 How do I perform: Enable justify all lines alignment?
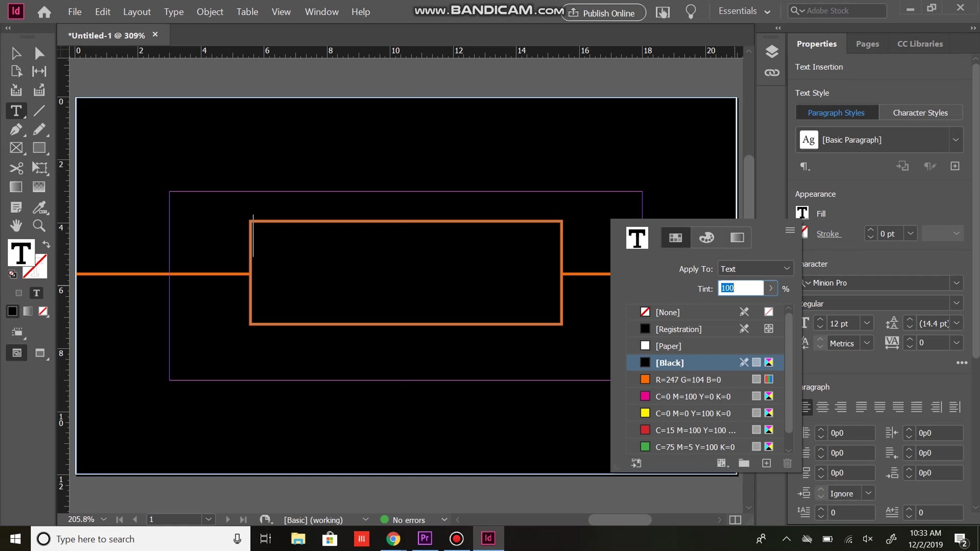pyautogui.click(x=916, y=407)
